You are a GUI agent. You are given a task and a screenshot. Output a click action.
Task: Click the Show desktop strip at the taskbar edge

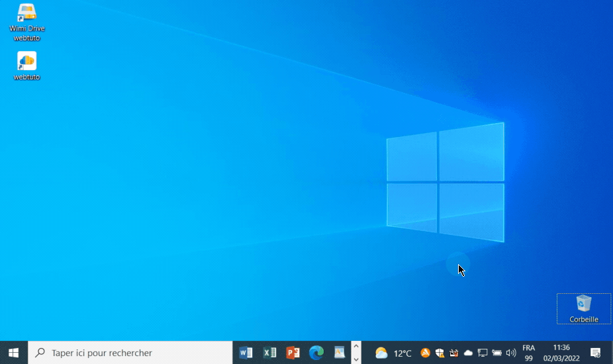point(612,353)
